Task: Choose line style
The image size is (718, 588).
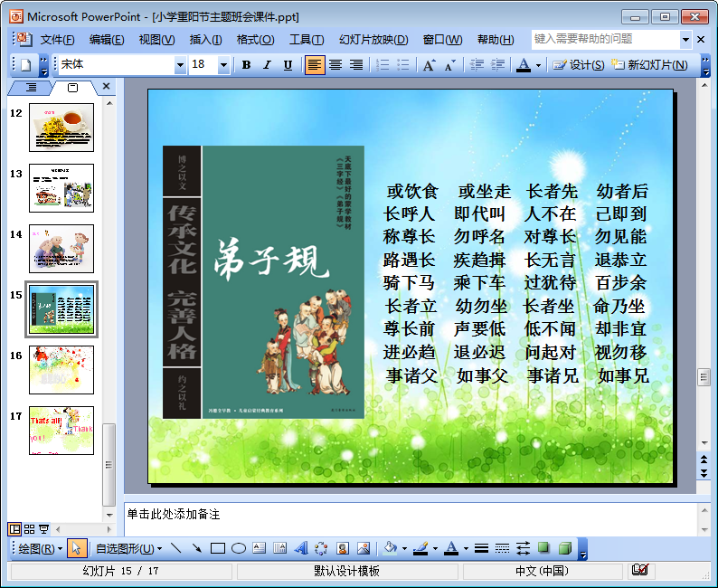Action: pos(481,548)
